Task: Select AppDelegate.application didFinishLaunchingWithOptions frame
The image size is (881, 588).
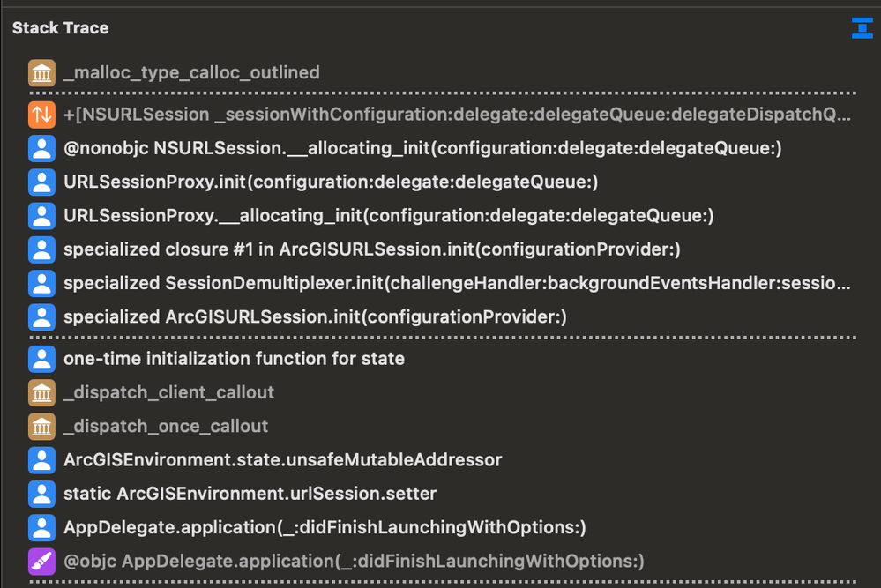Action: 325,527
